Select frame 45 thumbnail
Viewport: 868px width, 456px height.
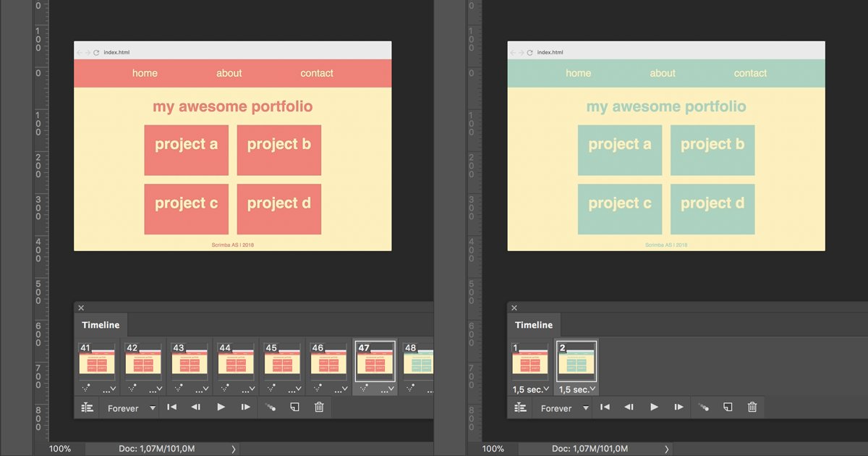coord(282,360)
